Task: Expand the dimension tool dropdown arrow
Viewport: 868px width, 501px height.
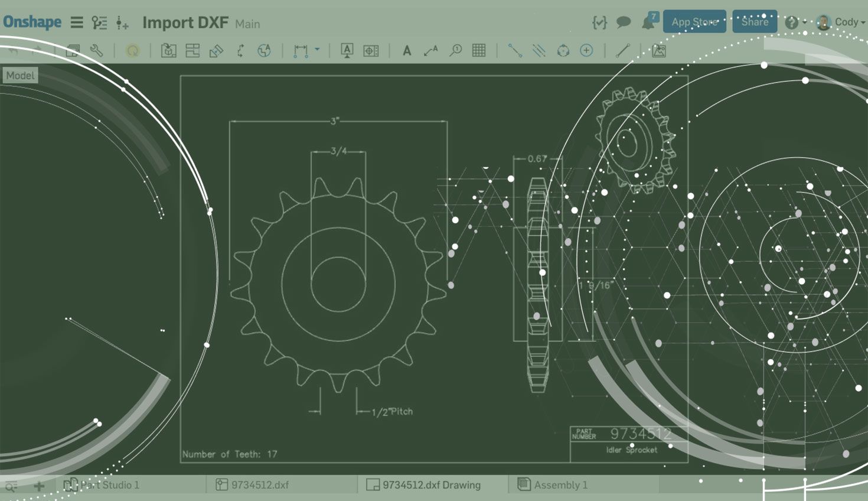Action: (x=317, y=50)
